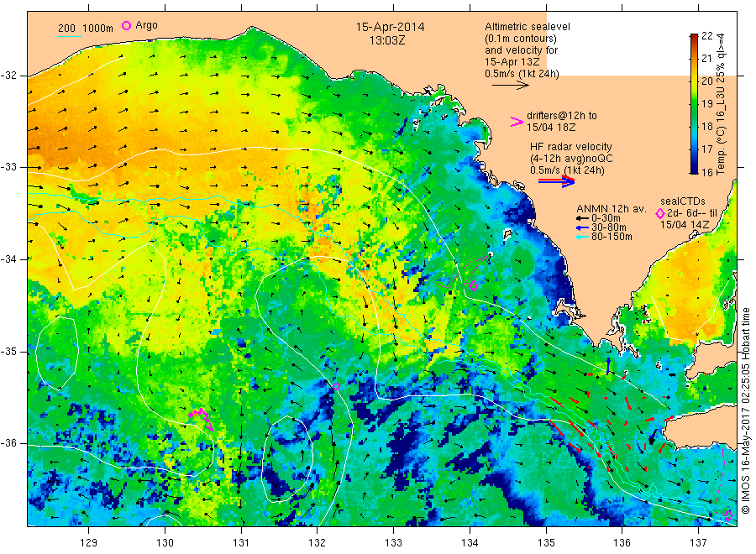
Task: Click the longitude axis label '137'
Action: pyautogui.click(x=698, y=543)
